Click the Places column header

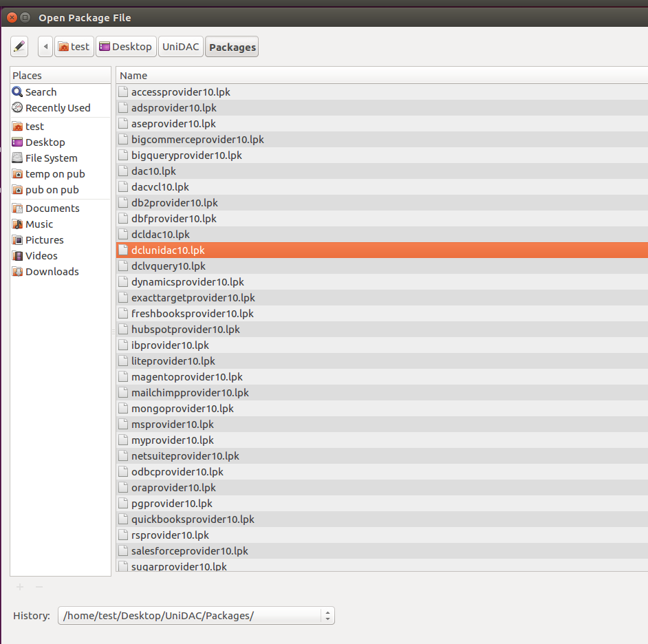[61, 76]
